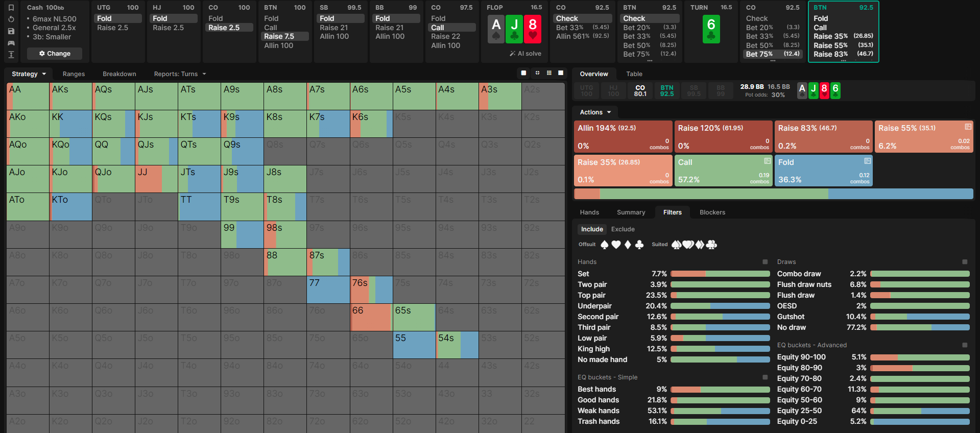
Task: Switch to the Breakdown tab
Action: point(119,74)
